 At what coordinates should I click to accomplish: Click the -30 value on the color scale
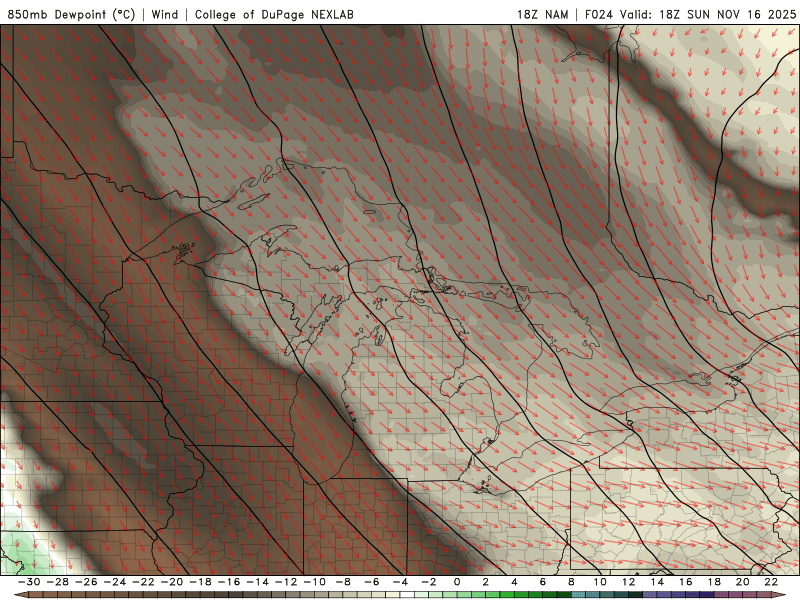tap(29, 582)
